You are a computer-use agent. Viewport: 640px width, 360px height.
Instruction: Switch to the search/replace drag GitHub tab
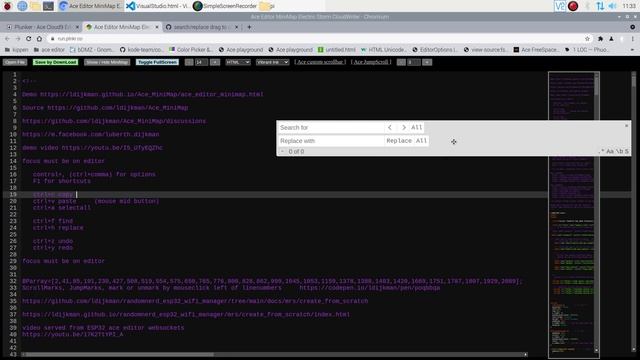pos(202,27)
